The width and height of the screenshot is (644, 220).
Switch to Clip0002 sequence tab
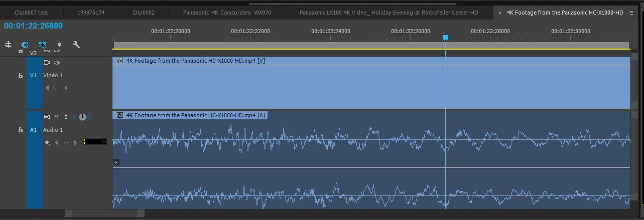pos(144,13)
